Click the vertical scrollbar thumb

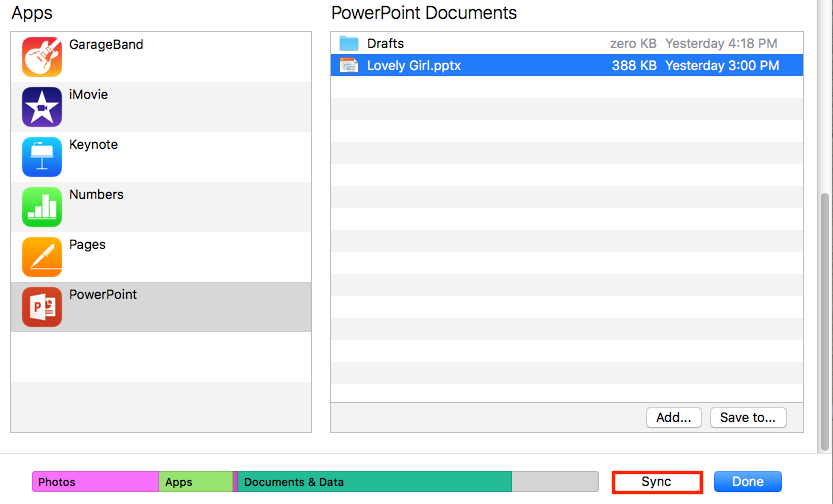824,322
